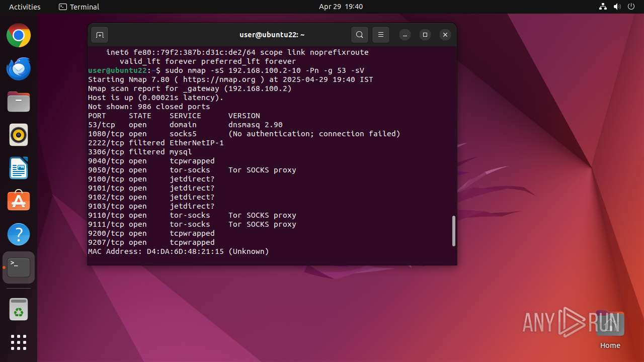Open the network status indicator
Screen dimensions: 644x362
tap(603, 7)
